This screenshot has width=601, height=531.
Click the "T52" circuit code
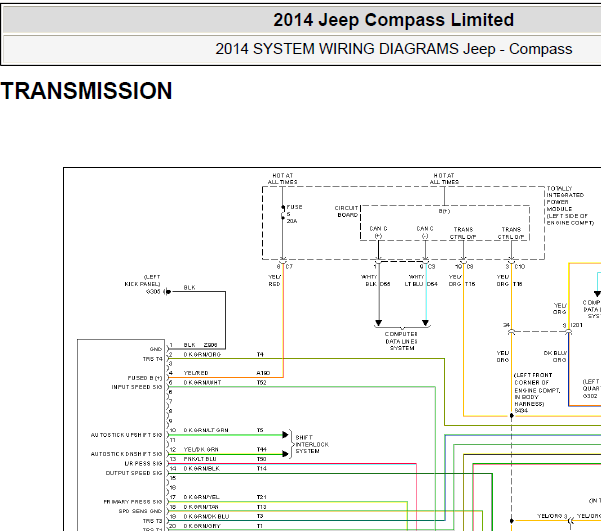[261, 383]
